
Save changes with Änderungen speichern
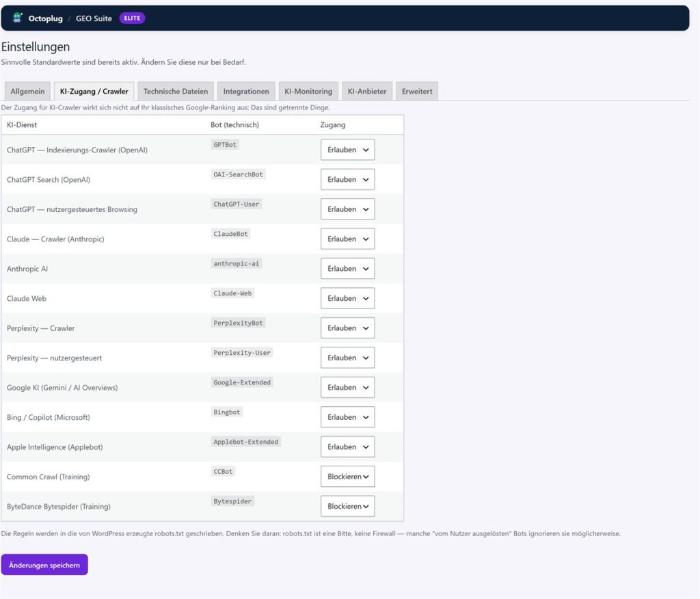point(44,565)
